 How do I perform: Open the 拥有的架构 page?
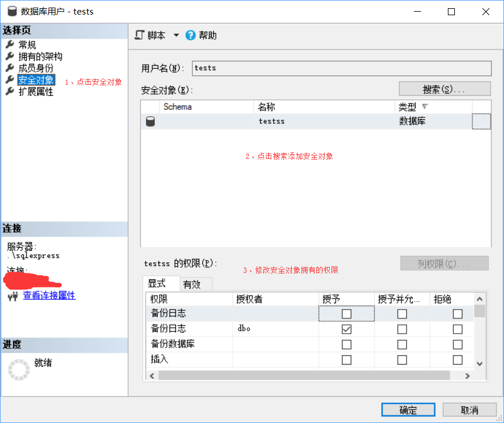40,57
